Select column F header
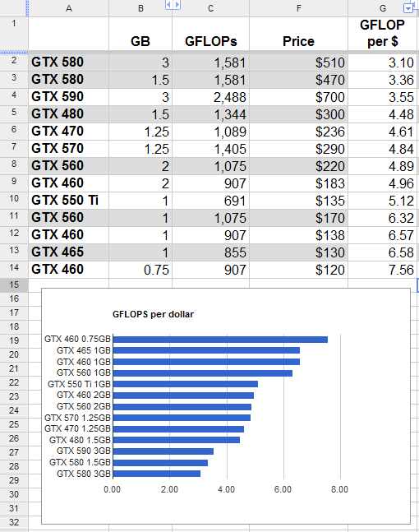Viewport: 419px width, 532px height. pyautogui.click(x=299, y=8)
